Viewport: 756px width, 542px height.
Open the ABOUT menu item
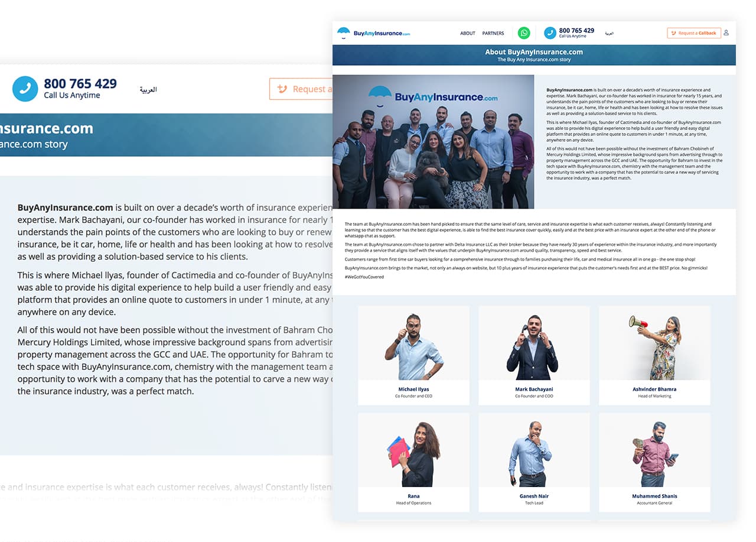[x=468, y=34]
